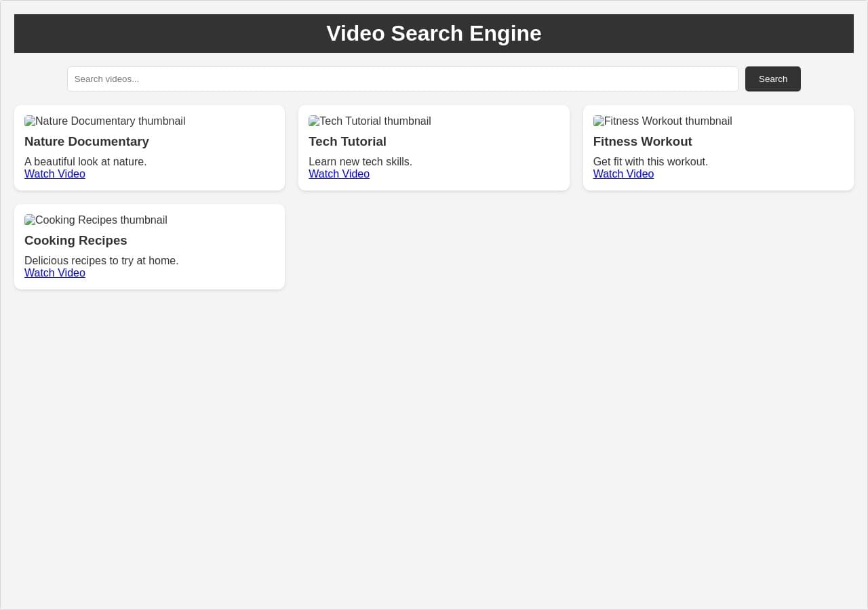
Task: Click the dark Search button
Action: 772,79
